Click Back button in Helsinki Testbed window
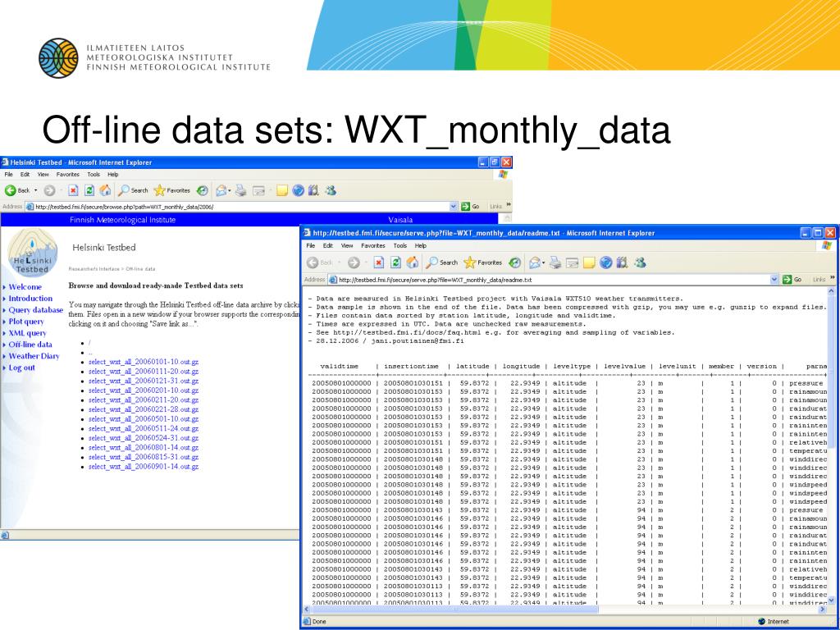 (x=17, y=190)
